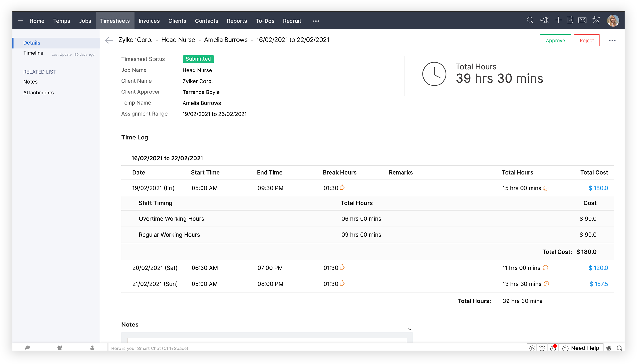Open the mail envelope icon
Image resolution: width=637 pixels, height=364 pixels.
tap(582, 20)
